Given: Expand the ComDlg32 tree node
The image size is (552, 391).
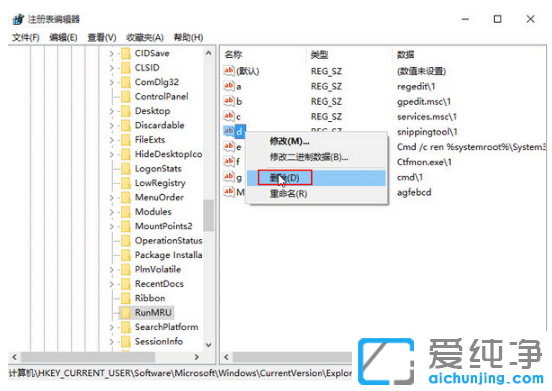Looking at the screenshot, I should 112,82.
